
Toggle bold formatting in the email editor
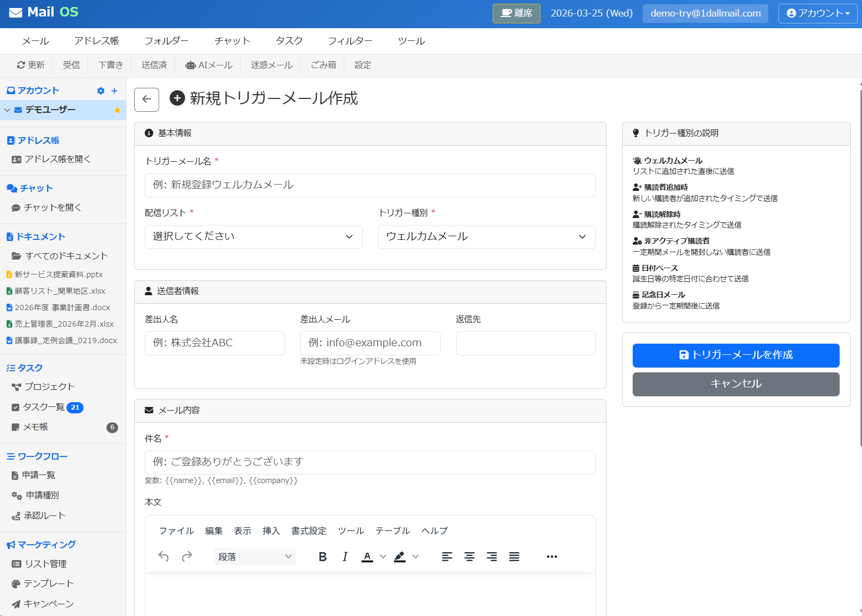pyautogui.click(x=322, y=556)
